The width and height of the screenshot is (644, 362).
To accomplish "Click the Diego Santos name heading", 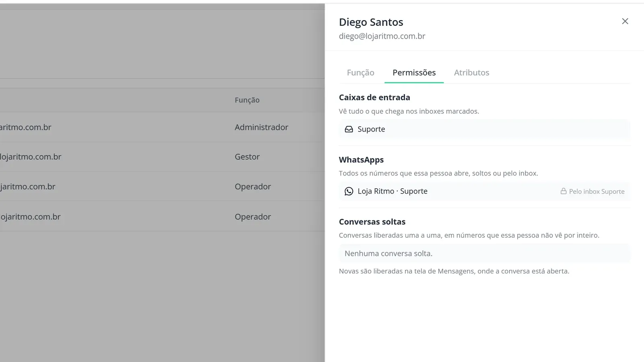I will (x=371, y=22).
